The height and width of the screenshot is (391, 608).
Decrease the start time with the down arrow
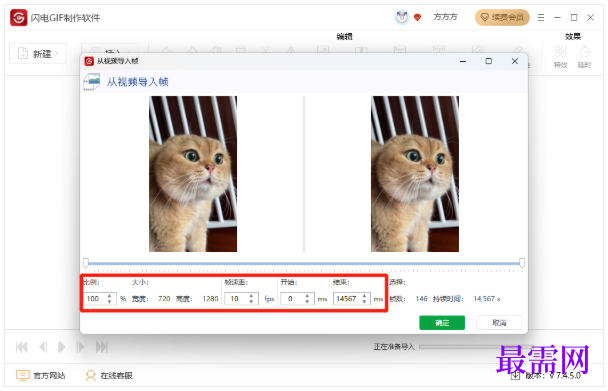(x=307, y=301)
